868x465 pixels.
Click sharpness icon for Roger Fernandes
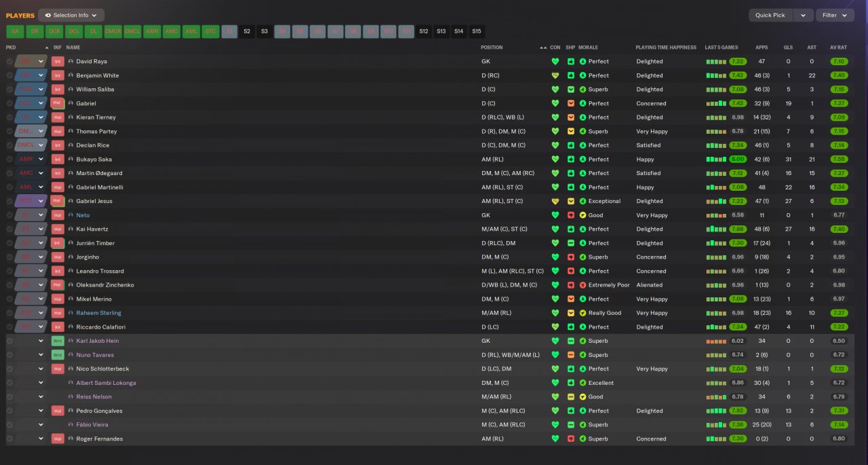coord(571,439)
